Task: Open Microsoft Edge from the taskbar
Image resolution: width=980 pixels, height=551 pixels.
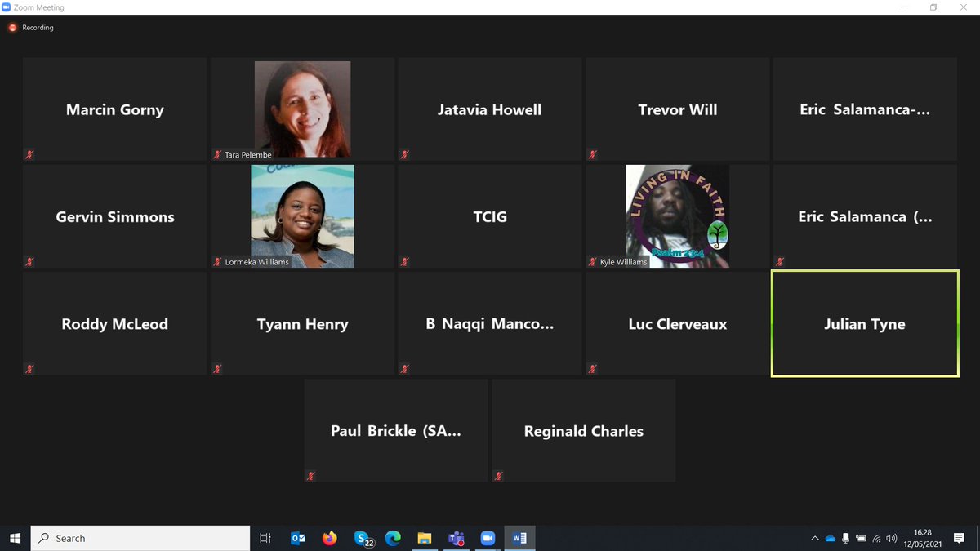Action: click(x=393, y=538)
